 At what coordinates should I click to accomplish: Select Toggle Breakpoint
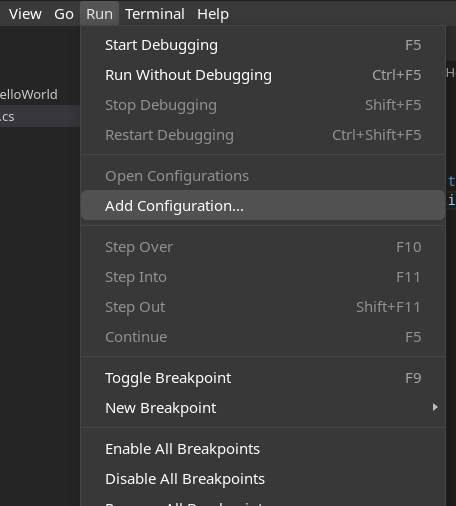coord(263,378)
